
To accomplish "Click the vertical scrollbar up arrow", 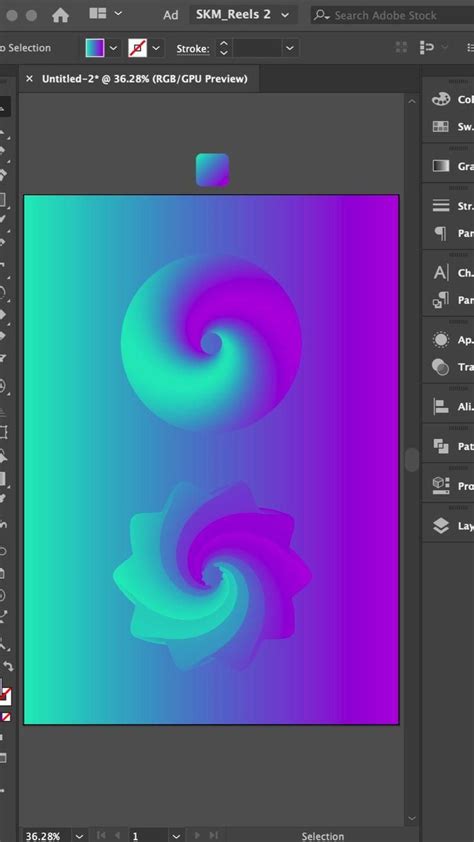I will pyautogui.click(x=412, y=101).
